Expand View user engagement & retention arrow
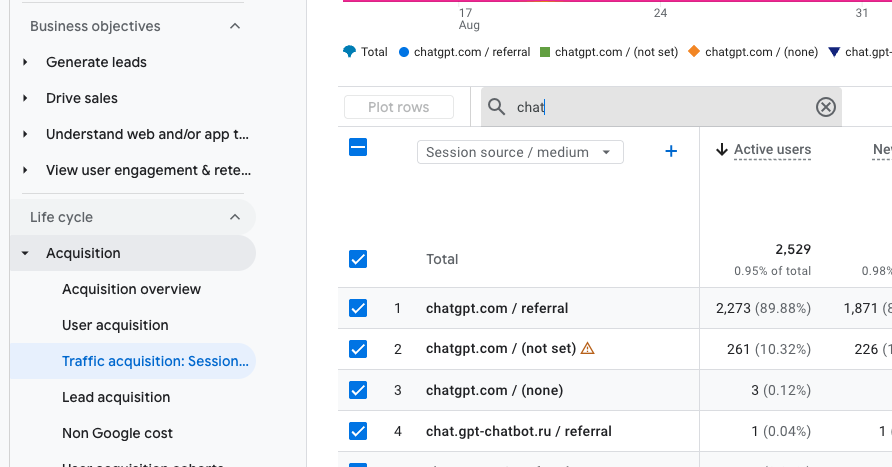The width and height of the screenshot is (892, 467). [x=25, y=170]
